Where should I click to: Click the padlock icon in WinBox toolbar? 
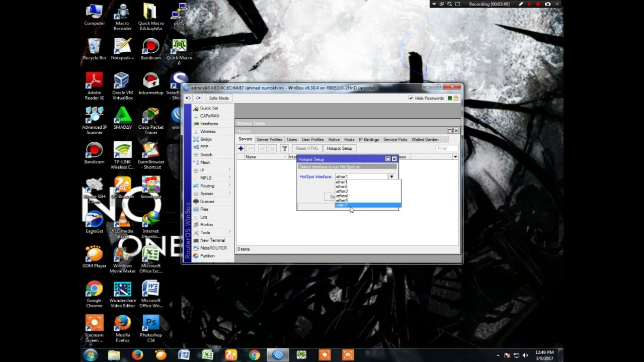coord(456,98)
